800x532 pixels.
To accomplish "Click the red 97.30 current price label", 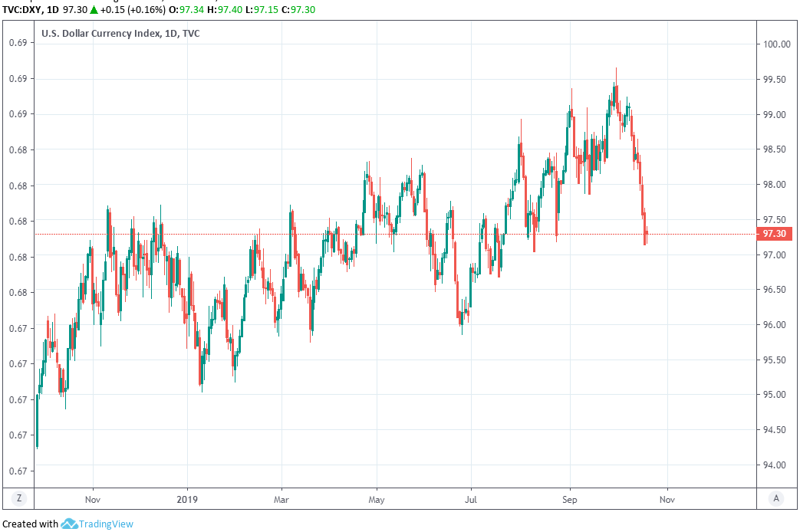I will [775, 234].
